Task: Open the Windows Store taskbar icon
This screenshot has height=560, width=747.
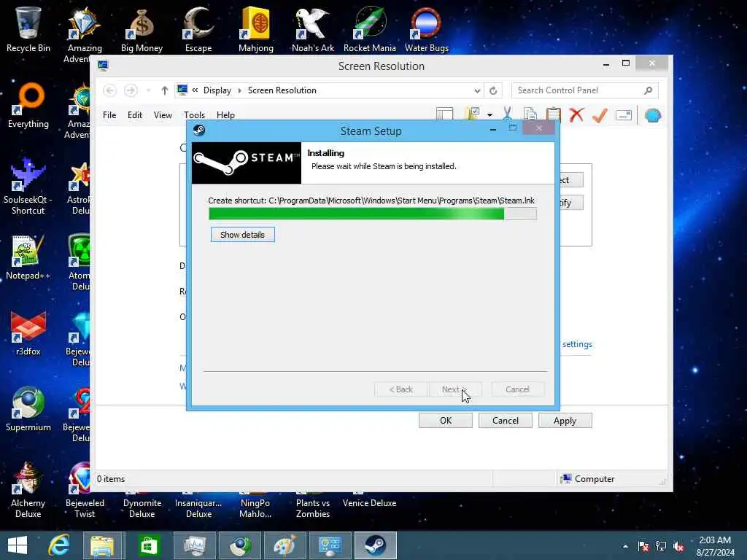Action: (x=149, y=545)
